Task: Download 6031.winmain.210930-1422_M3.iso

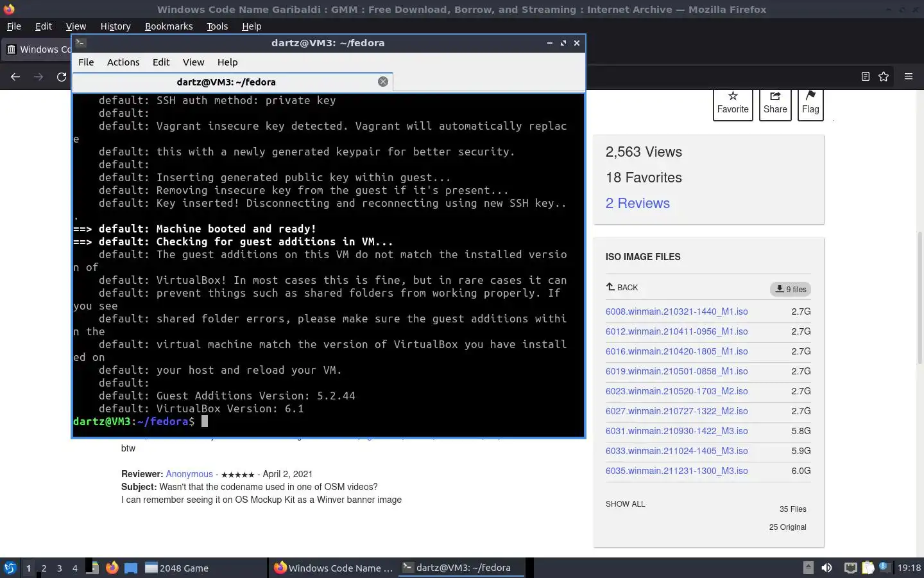Action: [x=676, y=431]
